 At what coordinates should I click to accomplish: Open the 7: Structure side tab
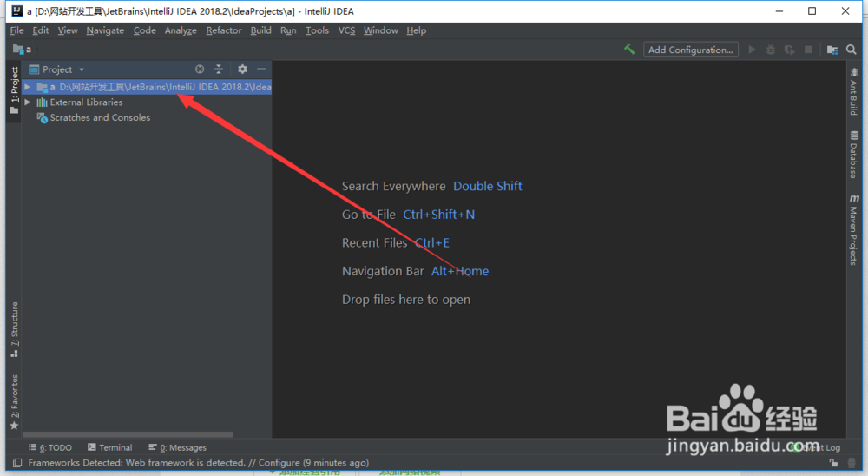tap(15, 329)
